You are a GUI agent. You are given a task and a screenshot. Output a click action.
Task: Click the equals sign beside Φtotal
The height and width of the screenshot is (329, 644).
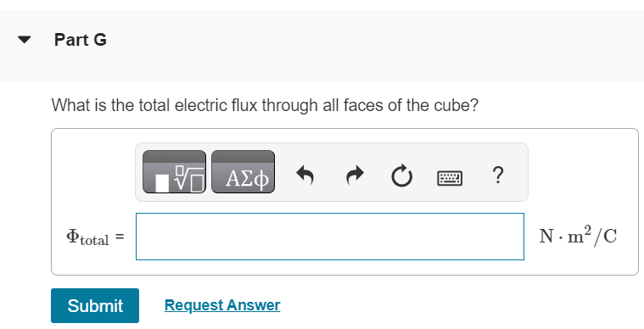tap(120, 237)
